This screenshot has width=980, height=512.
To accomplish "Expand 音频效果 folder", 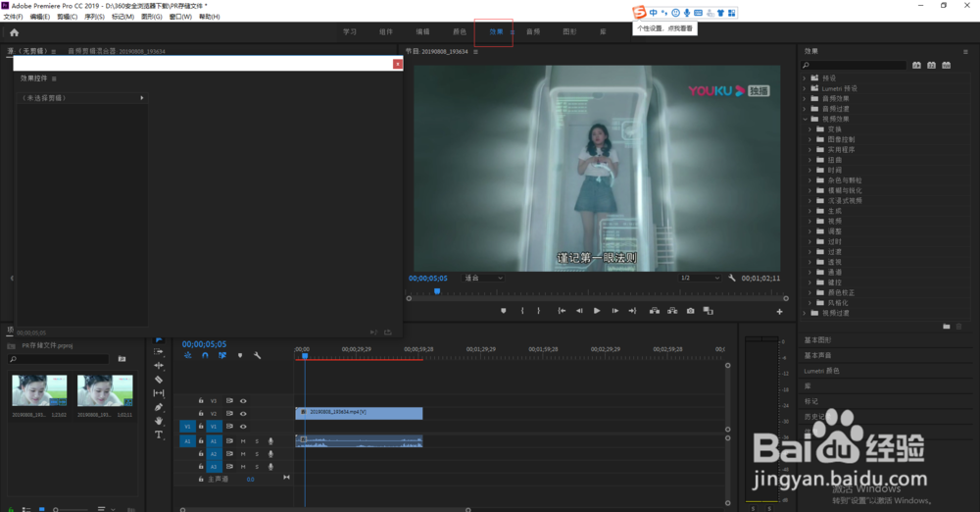I will (805, 99).
